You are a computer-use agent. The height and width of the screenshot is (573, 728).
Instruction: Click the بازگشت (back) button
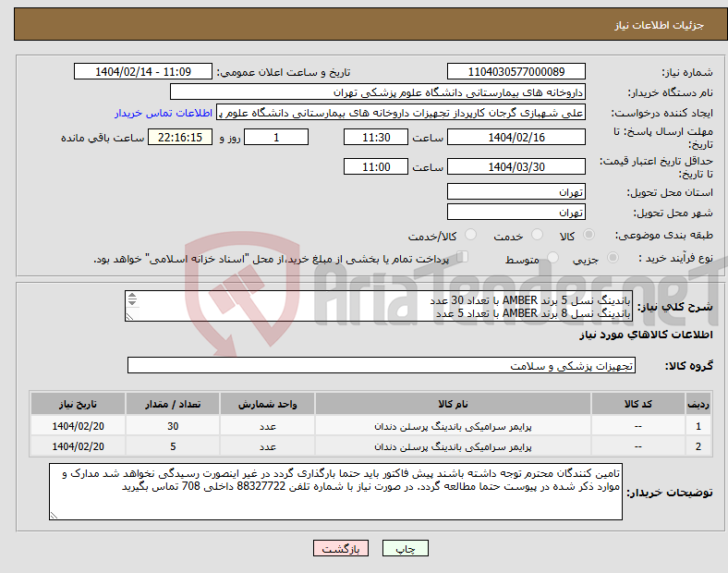(341, 548)
